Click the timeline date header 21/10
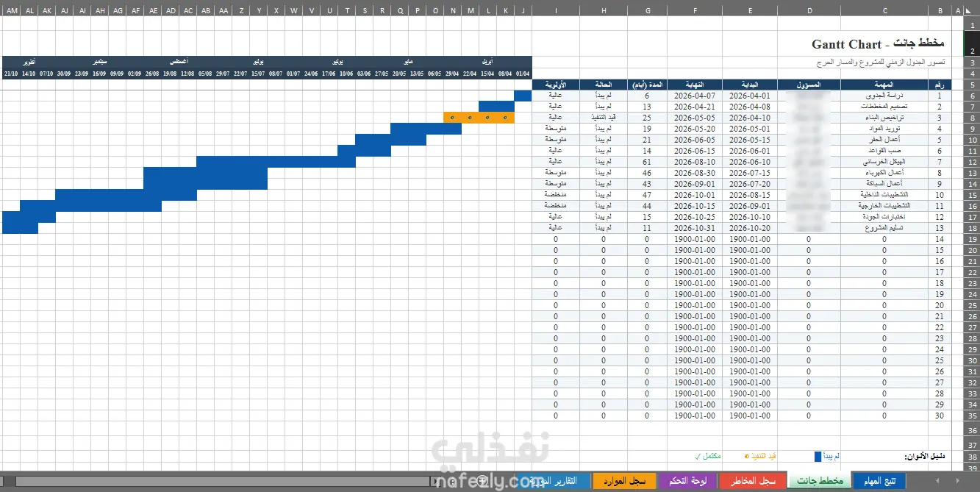 coord(11,74)
